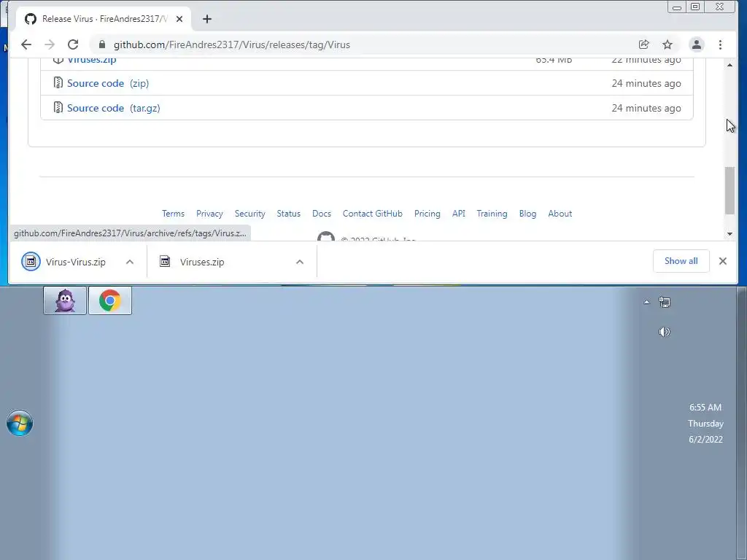Expand options chevron for Virus-Virus.zip download
This screenshot has height=560, width=747.
click(x=130, y=262)
